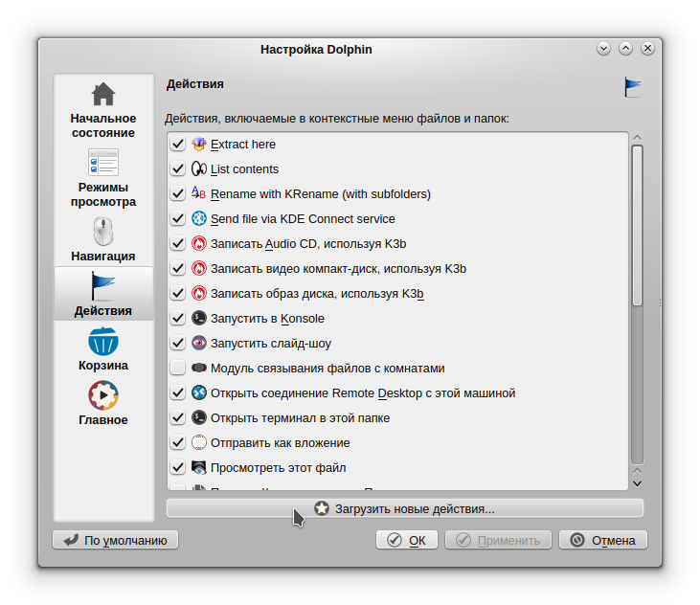Image resolution: width=700 pixels, height=605 pixels.
Task: Select Запустить слайд-шоу list entry text
Action: coord(271,343)
